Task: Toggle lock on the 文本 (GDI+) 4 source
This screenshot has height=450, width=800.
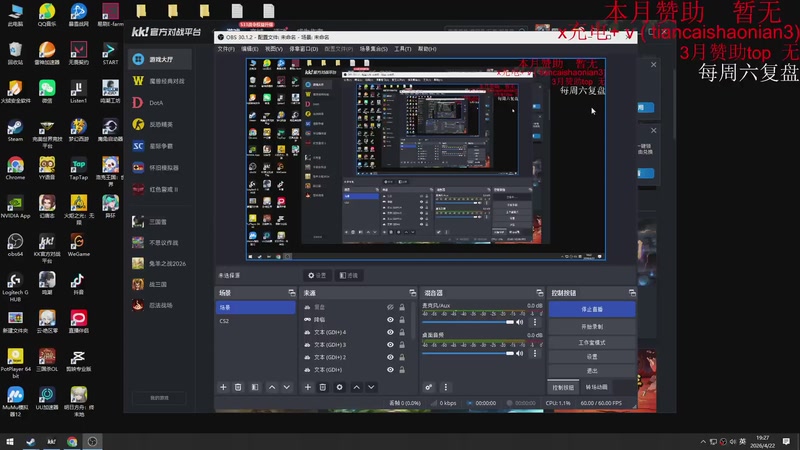Action: 402,332
